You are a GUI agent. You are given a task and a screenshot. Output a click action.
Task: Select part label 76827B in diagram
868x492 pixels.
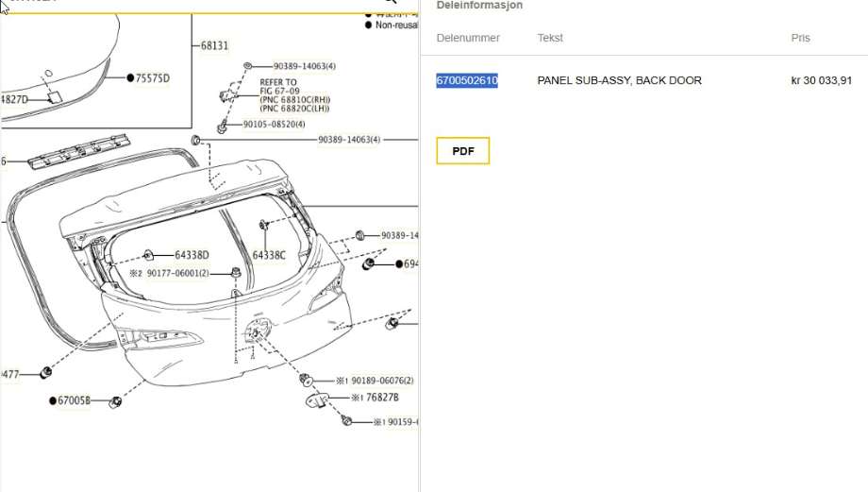(382, 398)
